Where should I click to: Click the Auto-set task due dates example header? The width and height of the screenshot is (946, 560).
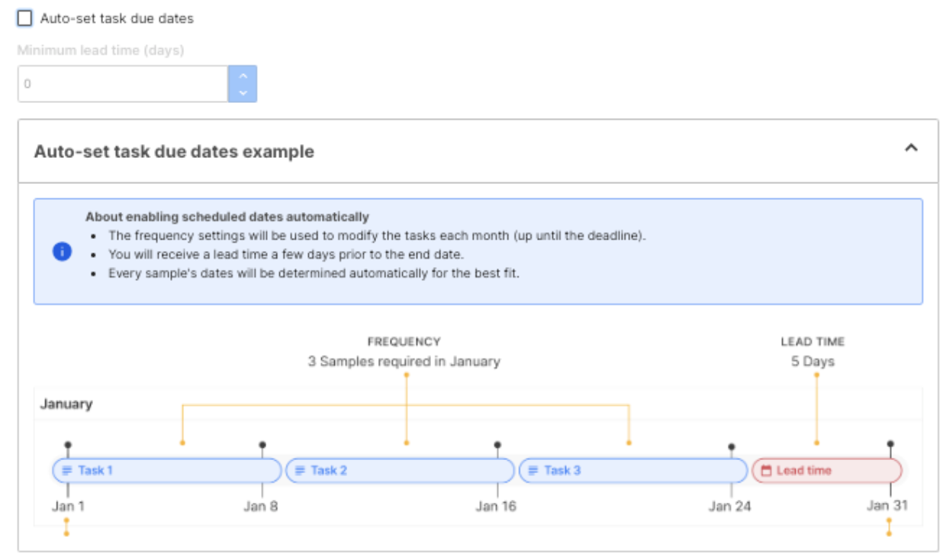pyautogui.click(x=174, y=151)
